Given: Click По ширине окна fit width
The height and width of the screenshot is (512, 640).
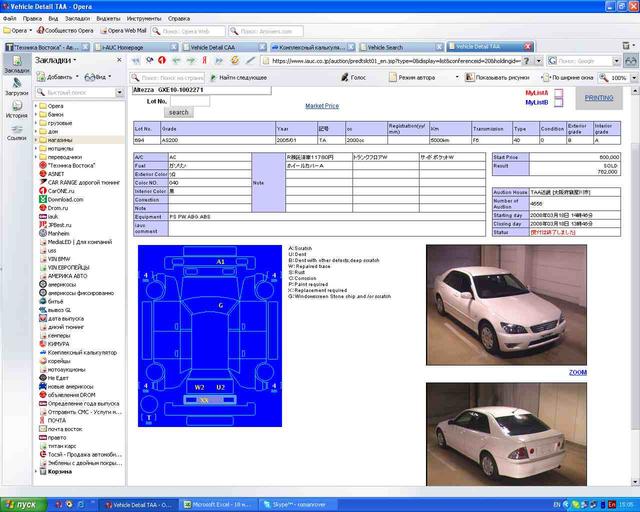Looking at the screenshot, I should coord(568,77).
